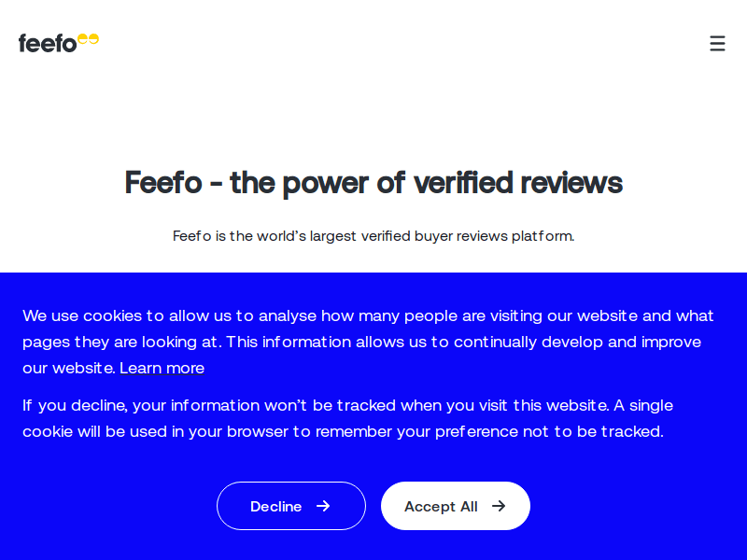The image size is (747, 560).
Task: Click the Decline button
Action: tap(291, 506)
